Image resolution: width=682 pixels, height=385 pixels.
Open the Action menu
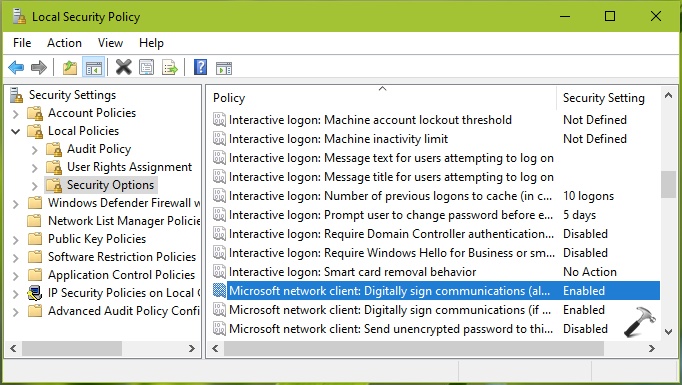64,43
